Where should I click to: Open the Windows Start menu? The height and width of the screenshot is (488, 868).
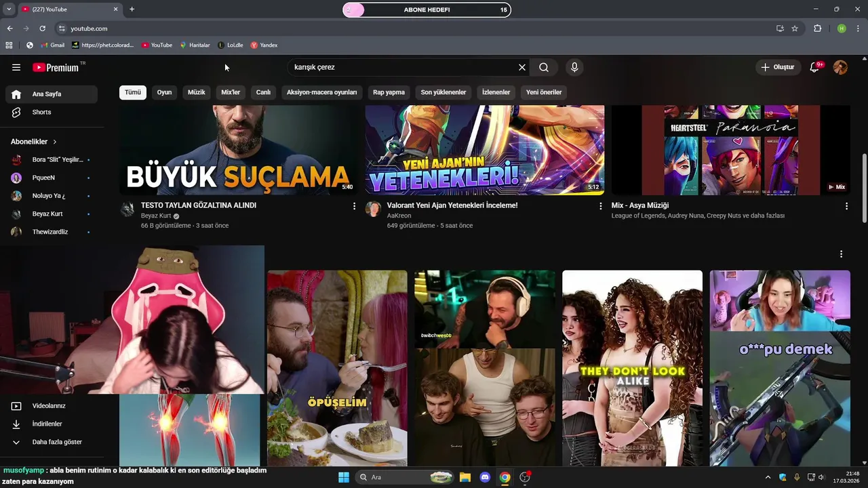point(344,477)
